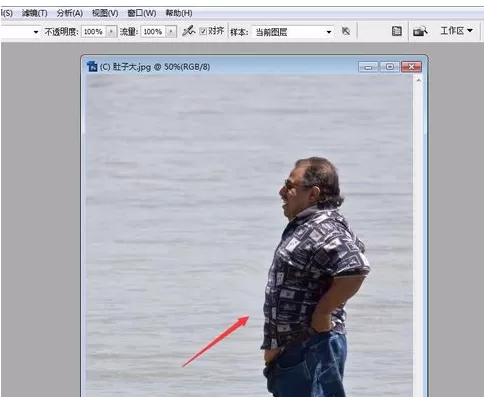Open the 窗口(W) menu

point(142,13)
